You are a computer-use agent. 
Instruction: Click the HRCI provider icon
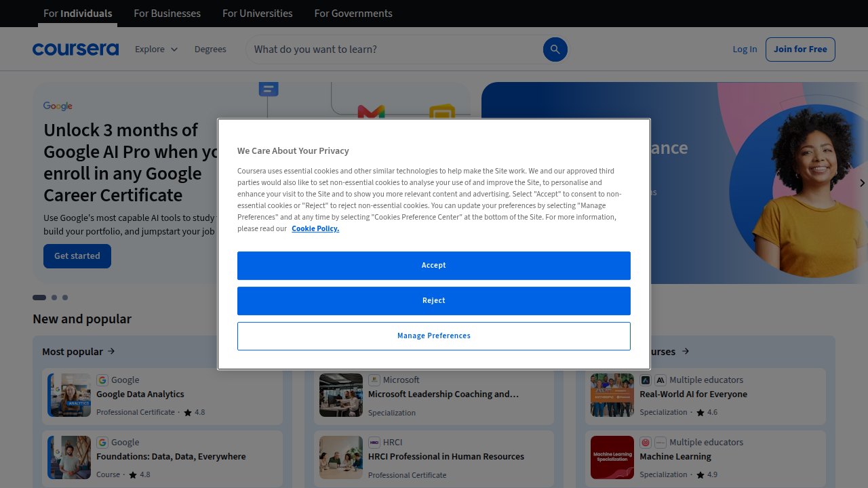click(x=374, y=443)
